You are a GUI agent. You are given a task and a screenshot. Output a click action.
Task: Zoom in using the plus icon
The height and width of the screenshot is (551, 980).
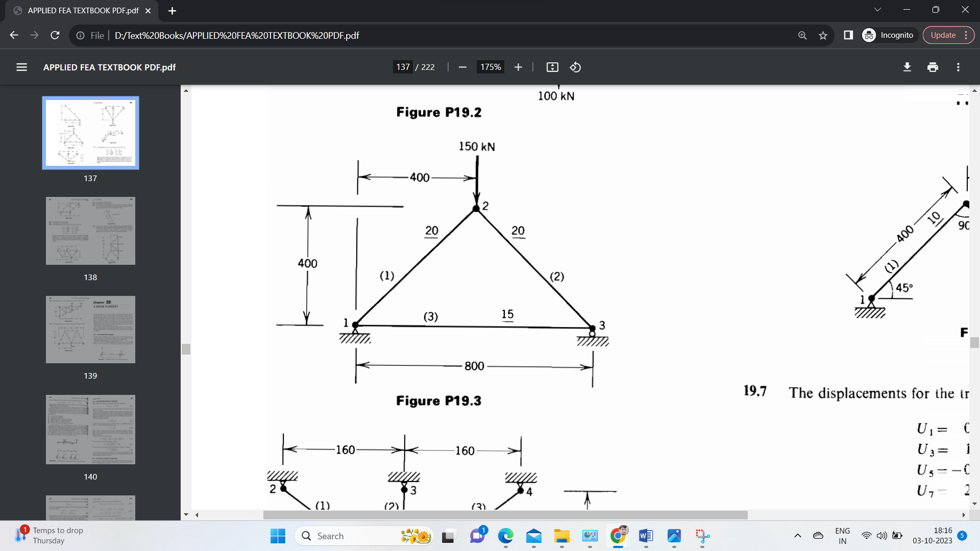[518, 67]
